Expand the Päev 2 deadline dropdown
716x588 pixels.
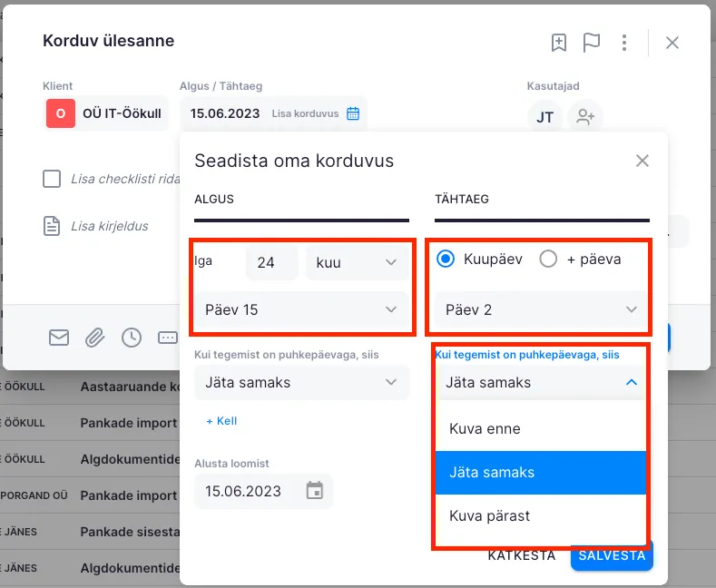[541, 309]
